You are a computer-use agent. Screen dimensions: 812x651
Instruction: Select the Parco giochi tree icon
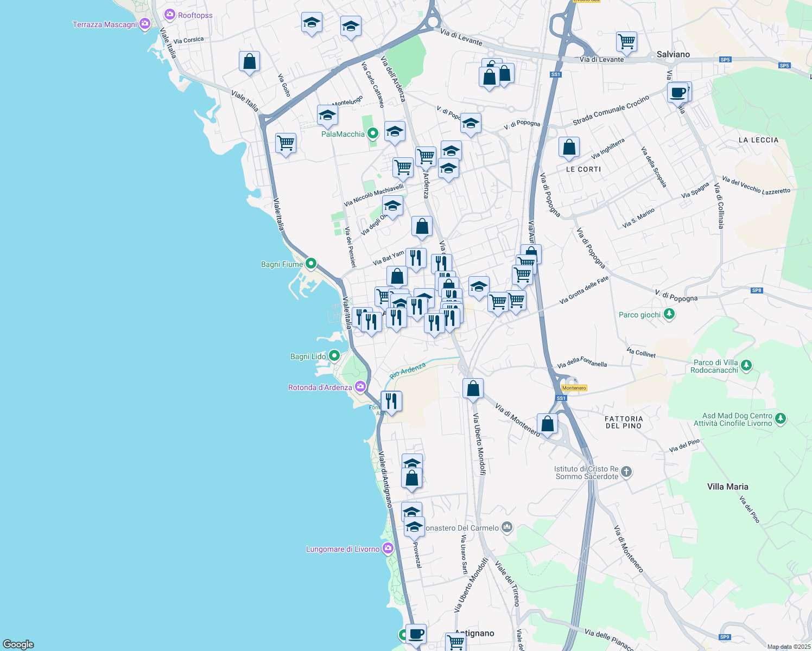[x=669, y=314]
